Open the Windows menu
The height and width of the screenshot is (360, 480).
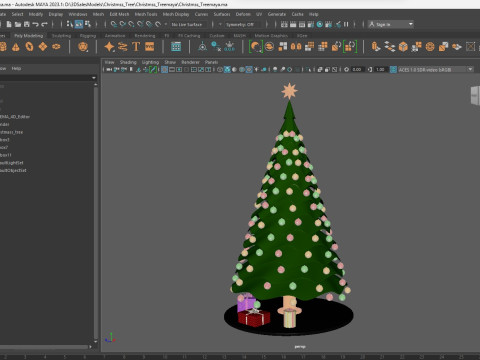point(78,14)
